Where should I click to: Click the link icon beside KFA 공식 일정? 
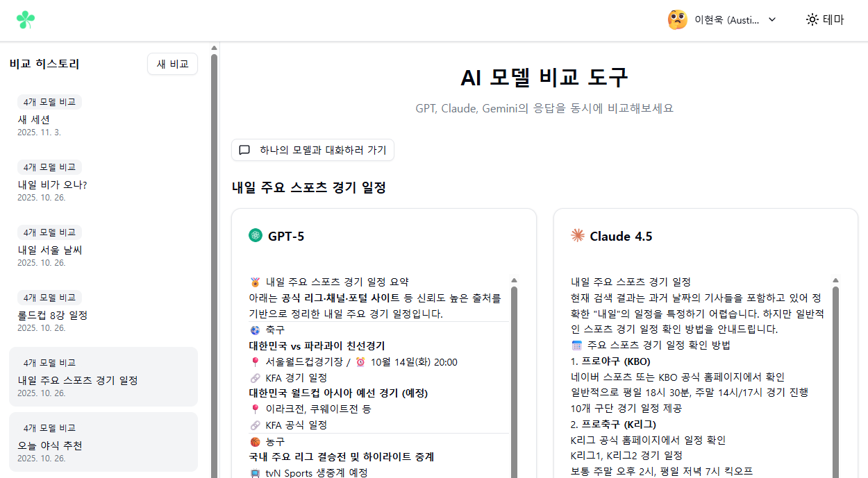click(255, 425)
